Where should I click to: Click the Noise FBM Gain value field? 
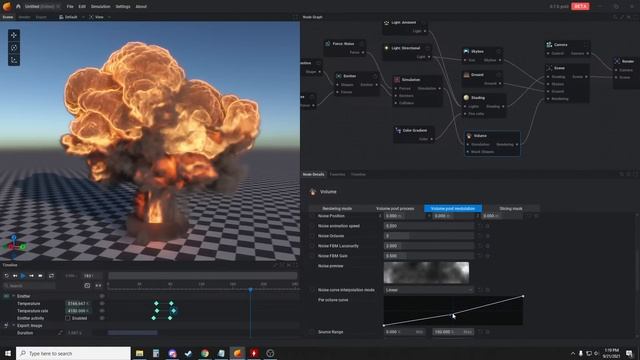429,256
